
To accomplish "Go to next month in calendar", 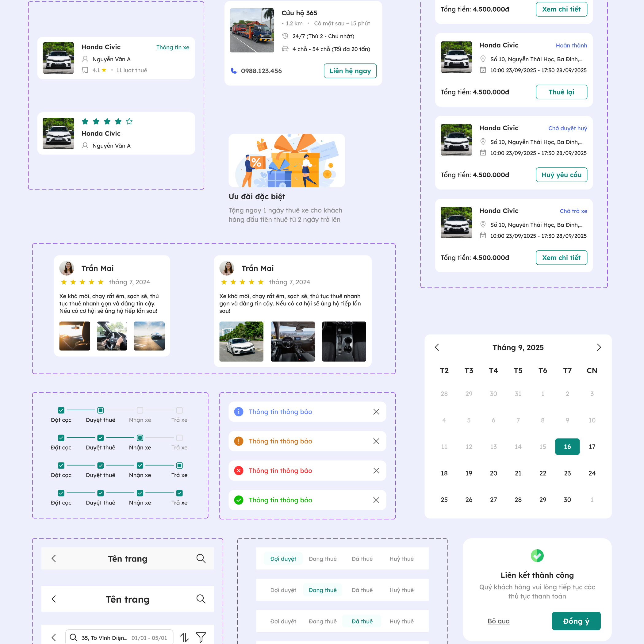I will pyautogui.click(x=599, y=347).
